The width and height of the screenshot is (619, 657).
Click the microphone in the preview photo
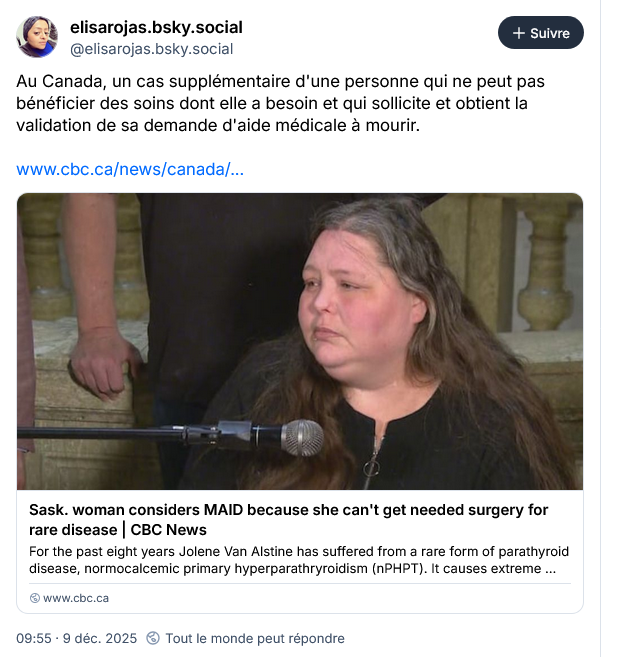[301, 437]
